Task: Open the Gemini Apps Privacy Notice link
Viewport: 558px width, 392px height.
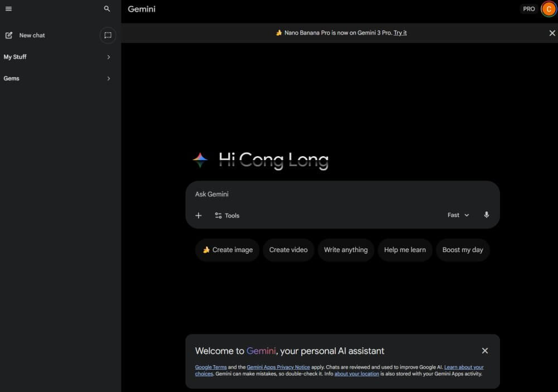Action: click(x=278, y=367)
